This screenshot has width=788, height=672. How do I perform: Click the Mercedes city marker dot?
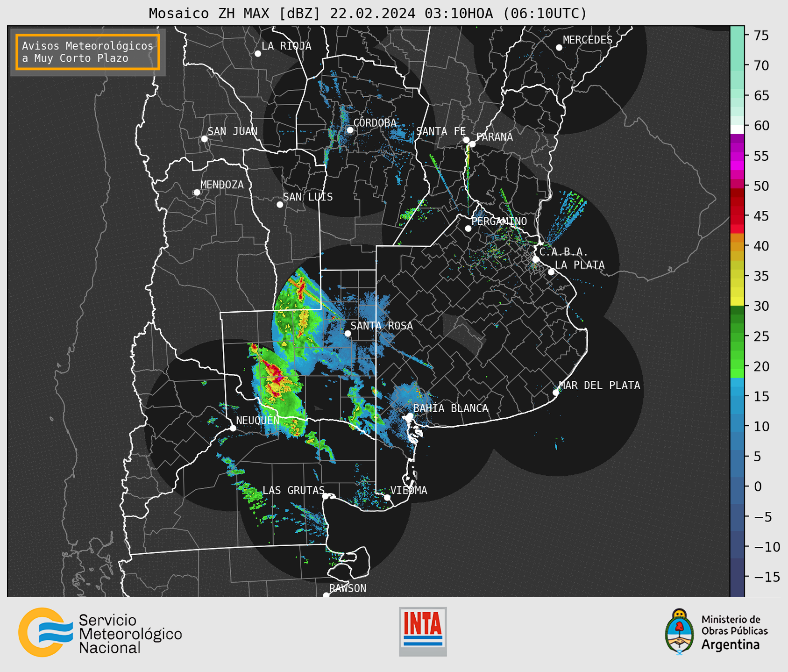[x=559, y=48]
